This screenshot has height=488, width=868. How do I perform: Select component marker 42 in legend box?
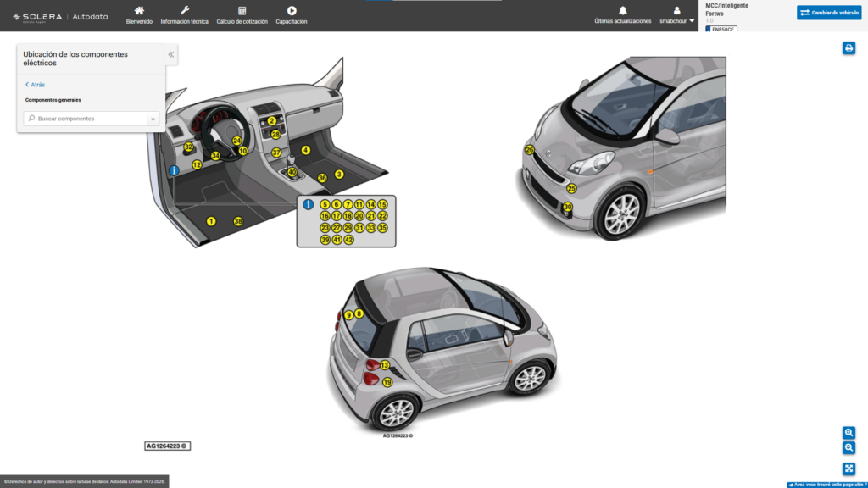[x=348, y=240]
